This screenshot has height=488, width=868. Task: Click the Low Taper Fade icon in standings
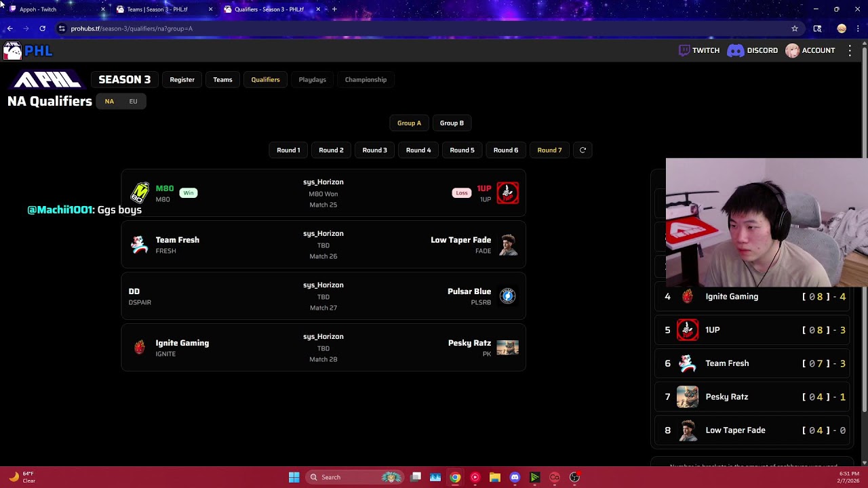coord(688,430)
